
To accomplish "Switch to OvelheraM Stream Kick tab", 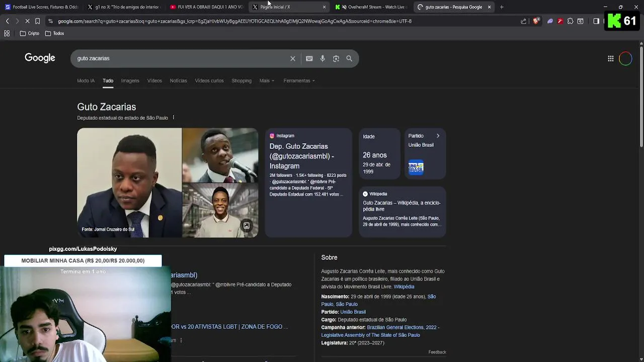I will 371,7.
